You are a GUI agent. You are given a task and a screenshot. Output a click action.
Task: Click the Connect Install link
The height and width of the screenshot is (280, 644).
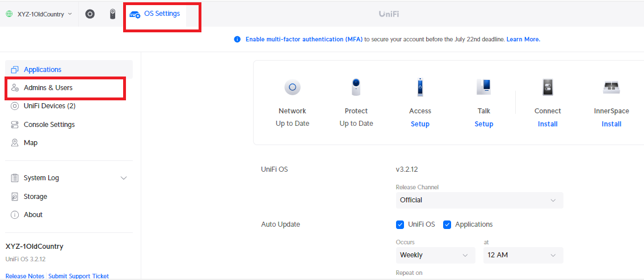tap(548, 124)
